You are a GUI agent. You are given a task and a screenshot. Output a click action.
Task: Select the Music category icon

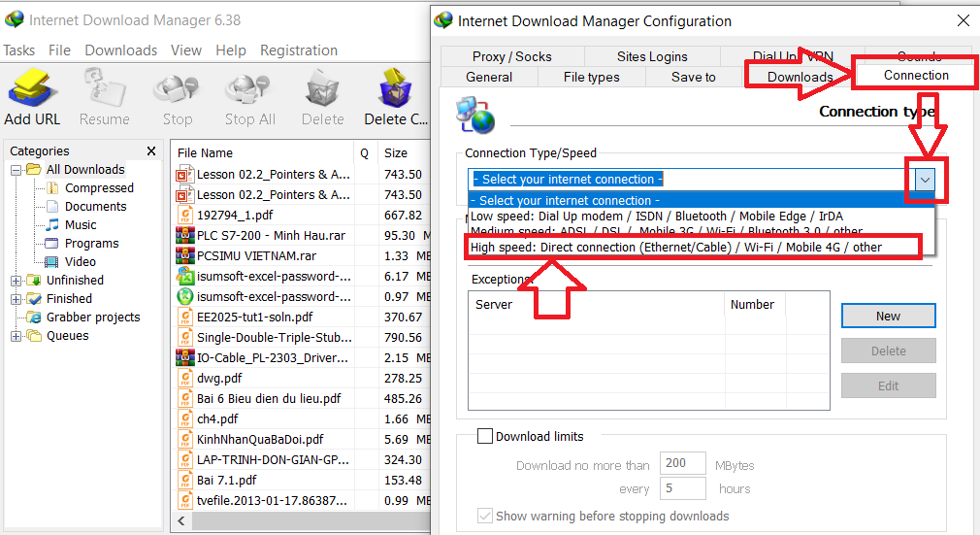[52, 224]
